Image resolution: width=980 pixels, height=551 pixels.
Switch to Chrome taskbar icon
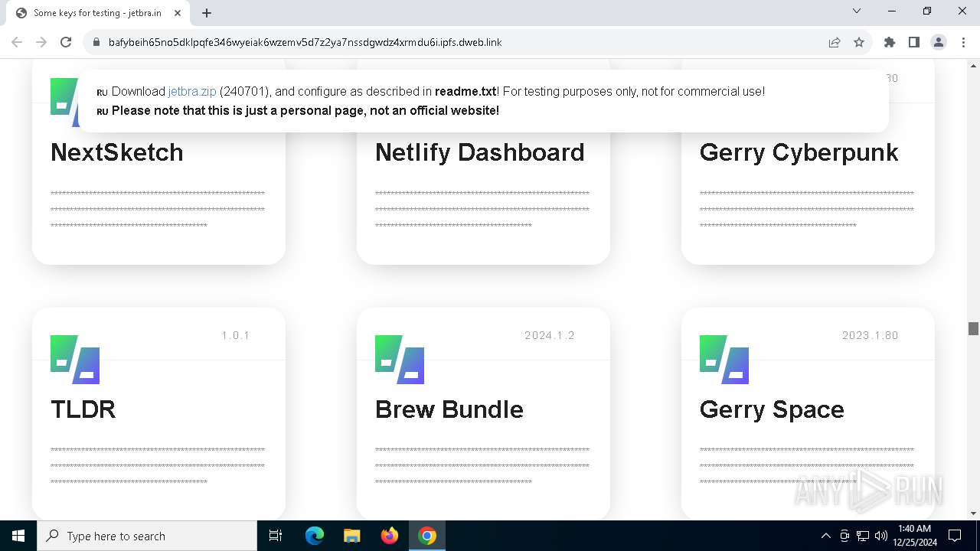pyautogui.click(x=427, y=536)
